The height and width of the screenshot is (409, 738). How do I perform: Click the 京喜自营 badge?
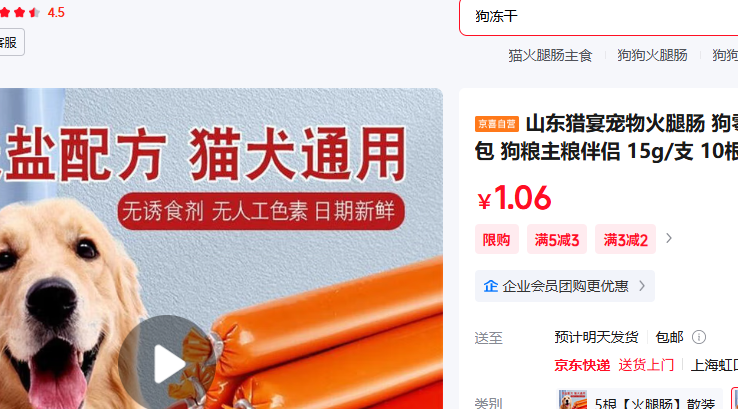point(497,124)
